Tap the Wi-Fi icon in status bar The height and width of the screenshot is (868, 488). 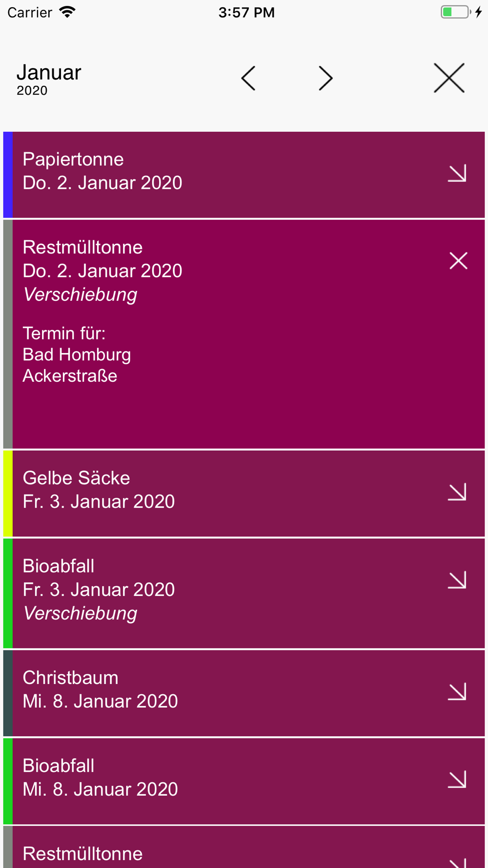pyautogui.click(x=67, y=12)
